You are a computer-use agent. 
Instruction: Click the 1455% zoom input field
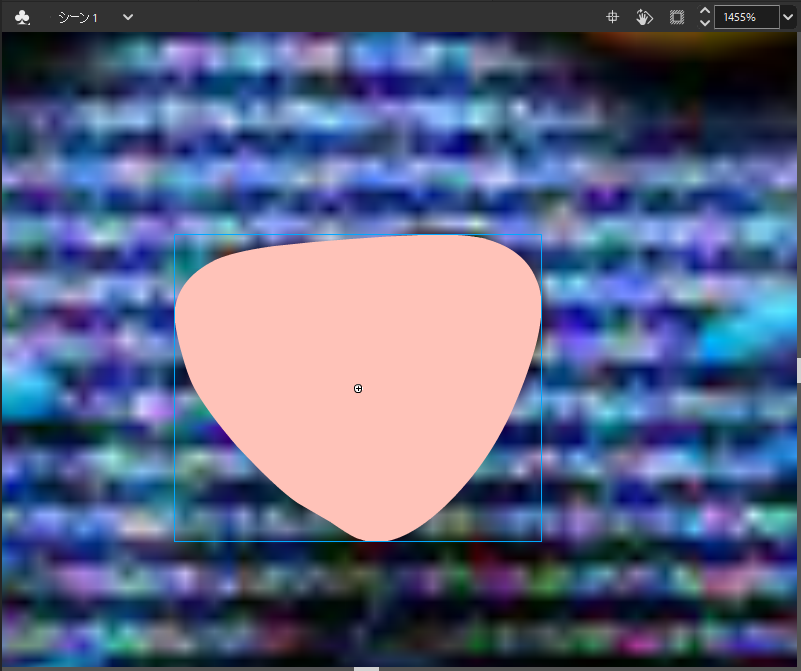(745, 17)
